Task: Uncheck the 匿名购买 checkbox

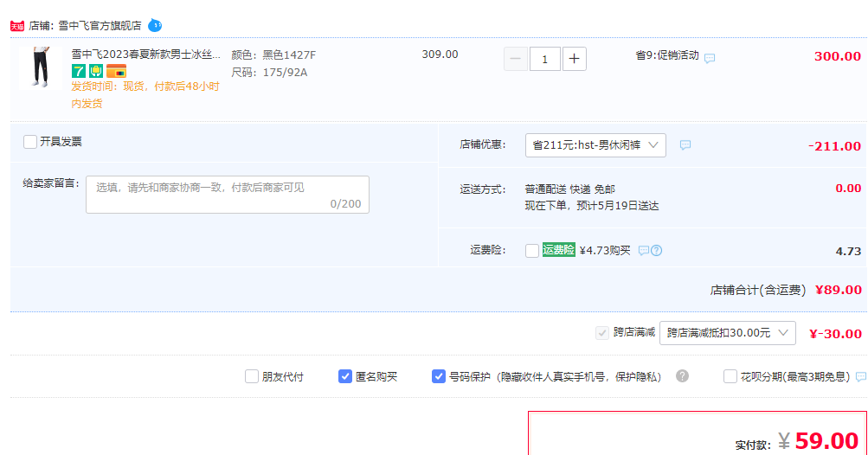Action: (345, 377)
